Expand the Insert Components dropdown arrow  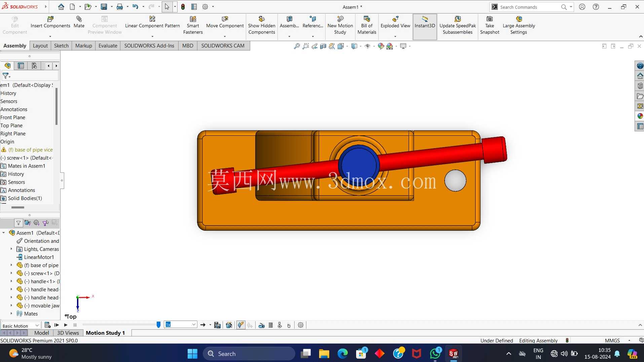50,36
